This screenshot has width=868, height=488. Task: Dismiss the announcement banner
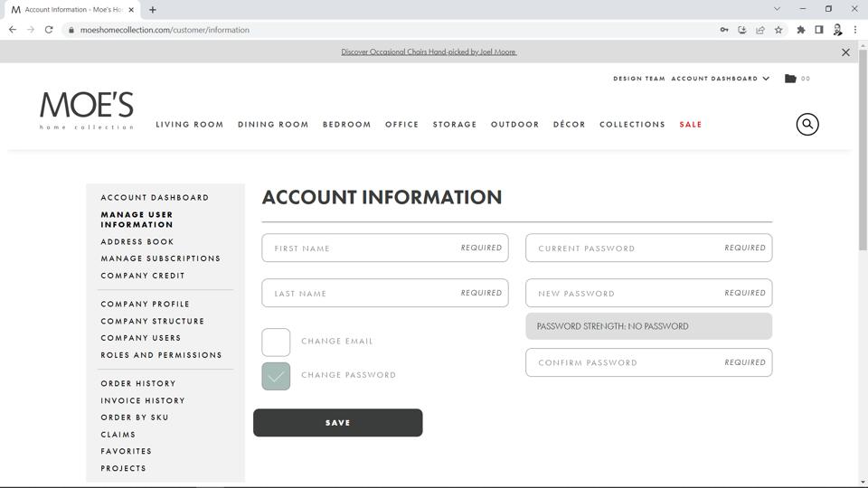pyautogui.click(x=845, y=52)
